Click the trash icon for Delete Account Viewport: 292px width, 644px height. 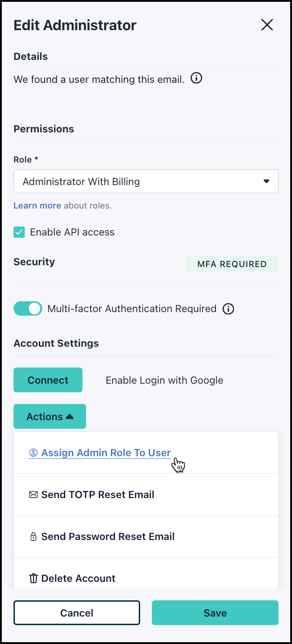(33, 579)
